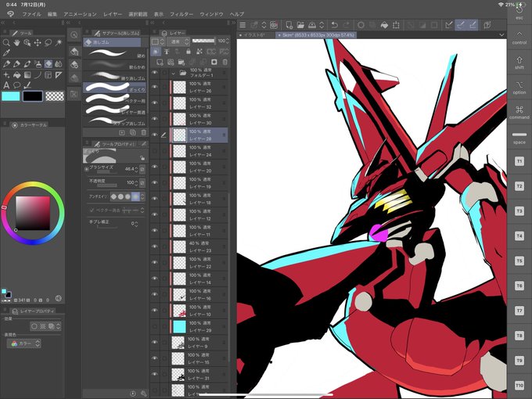Click the Undo arrow in command bar
The width and height of the screenshot is (532, 399).
(335, 25)
